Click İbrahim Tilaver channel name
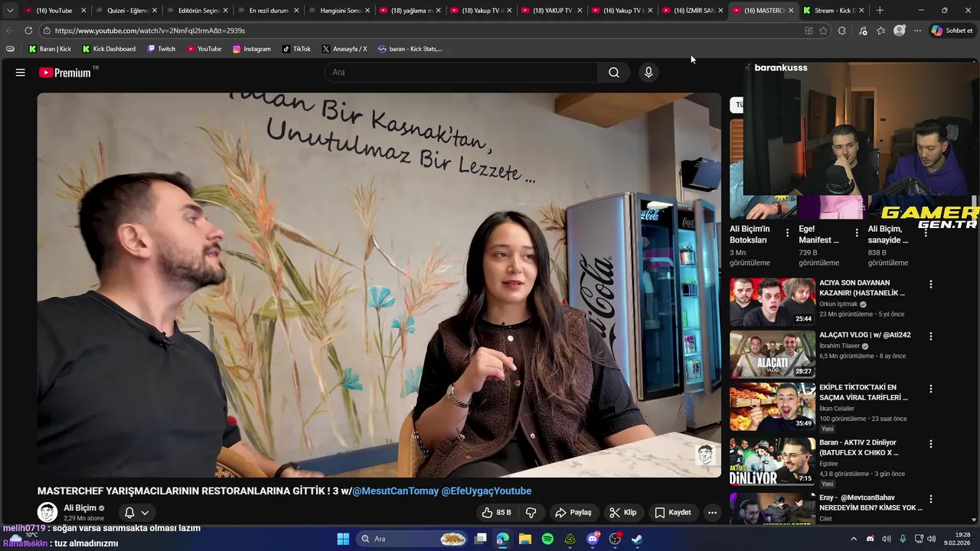Screen dimensions: 980x551 (840, 346)
